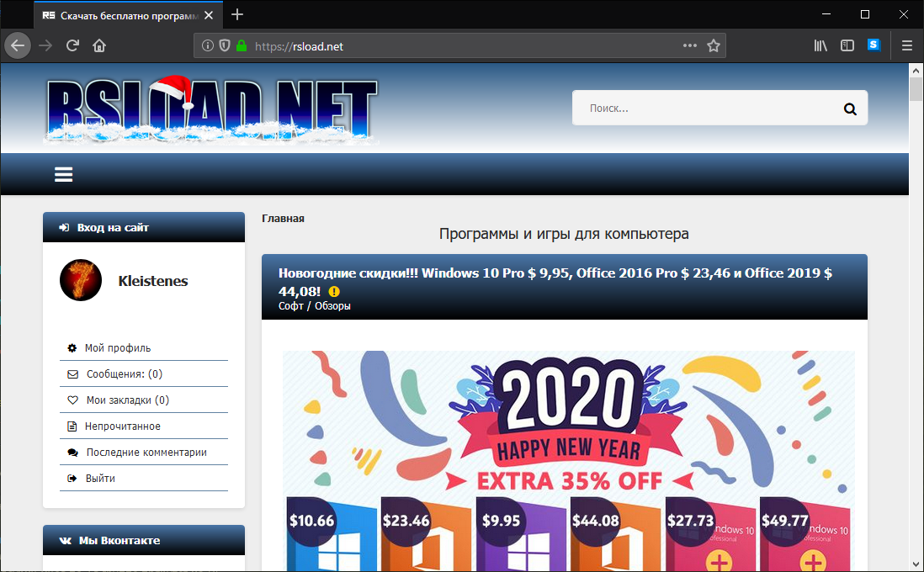Click the $27.73 price badge

(x=691, y=521)
